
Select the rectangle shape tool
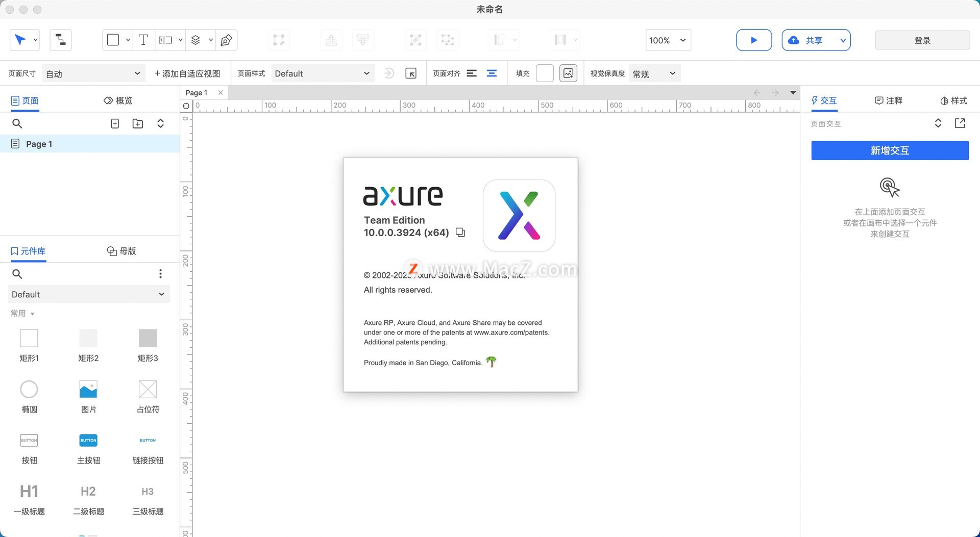113,40
